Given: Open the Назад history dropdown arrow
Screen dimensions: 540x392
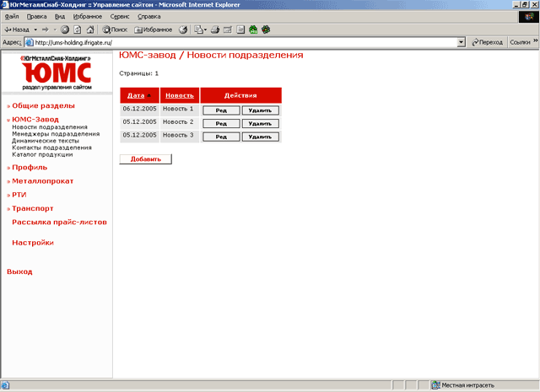Looking at the screenshot, I should click(35, 30).
